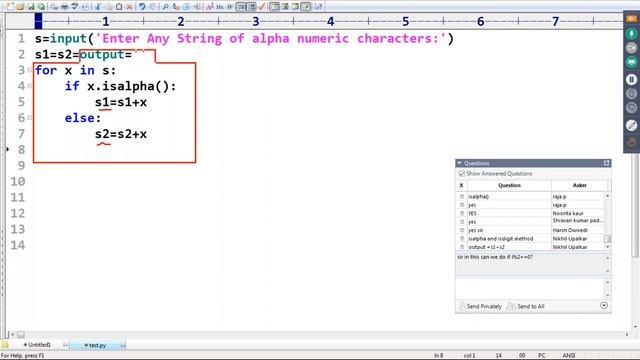The width and height of the screenshot is (640, 360).
Task: Open the circular options dropdown beside Send to All
Action: (604, 306)
